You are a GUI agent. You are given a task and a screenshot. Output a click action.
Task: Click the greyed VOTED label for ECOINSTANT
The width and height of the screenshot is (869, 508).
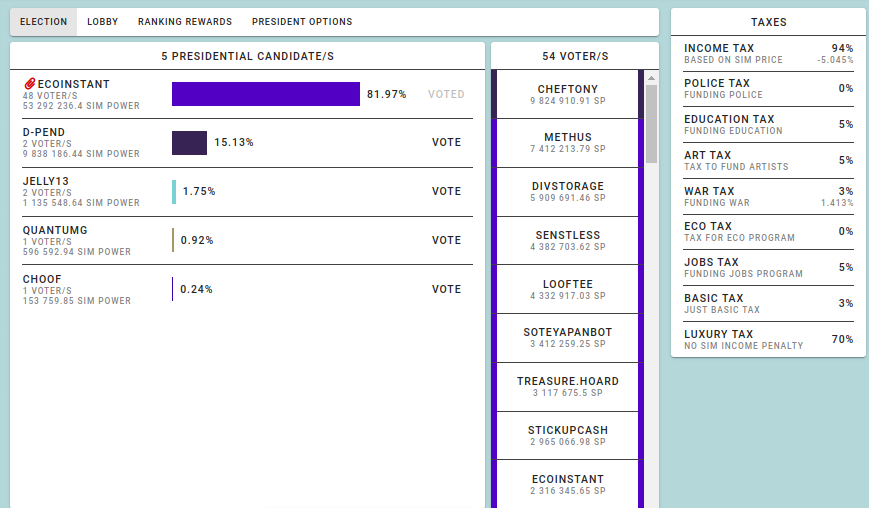[446, 94]
